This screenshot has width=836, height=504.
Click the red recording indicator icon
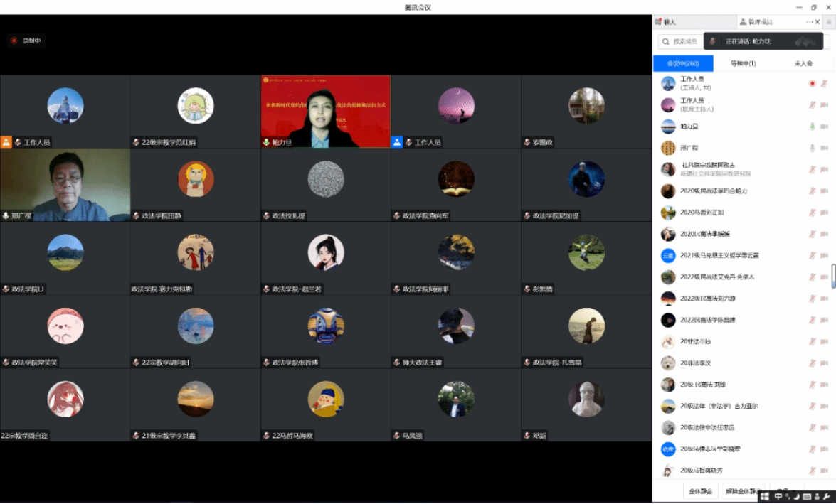point(14,41)
